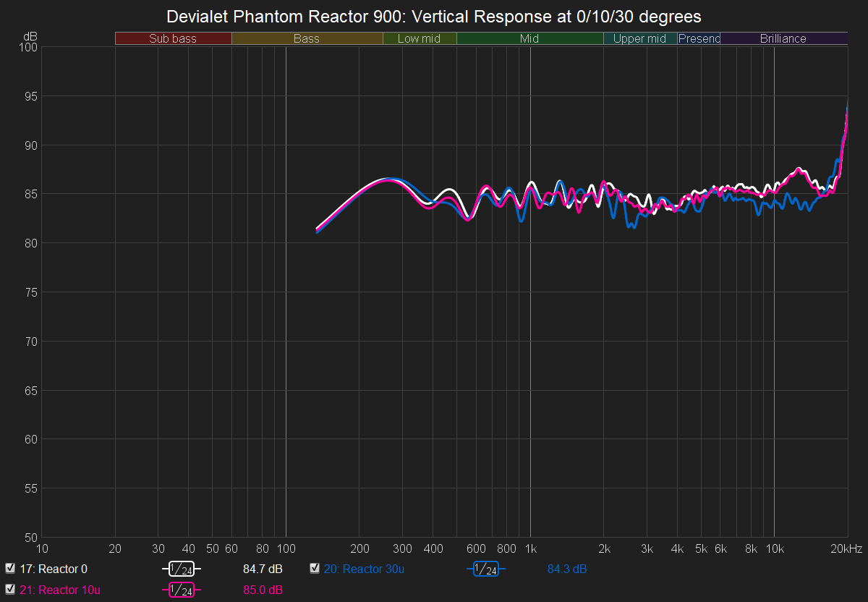Click the 5k label on frequency axis
868x602 pixels.
coord(701,549)
